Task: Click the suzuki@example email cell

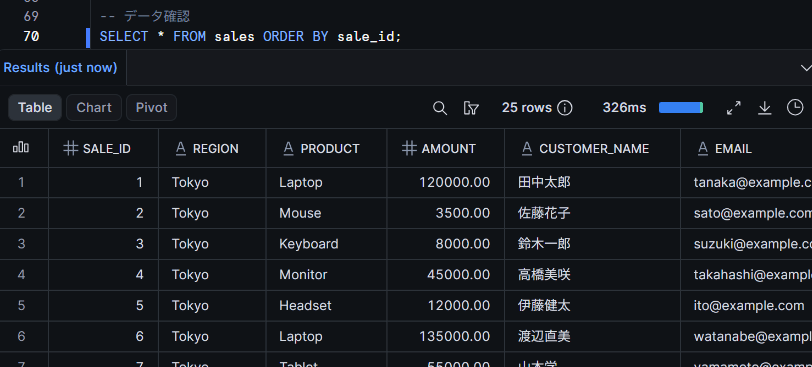Action: point(746,244)
